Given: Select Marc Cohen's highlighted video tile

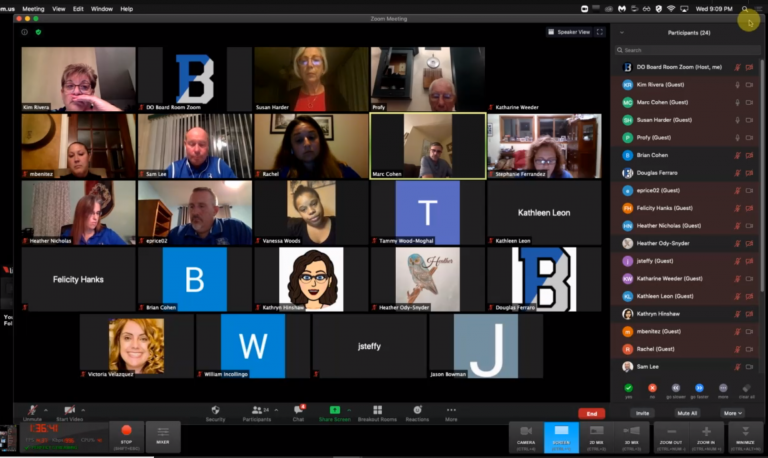Looking at the screenshot, I should pos(428,146).
